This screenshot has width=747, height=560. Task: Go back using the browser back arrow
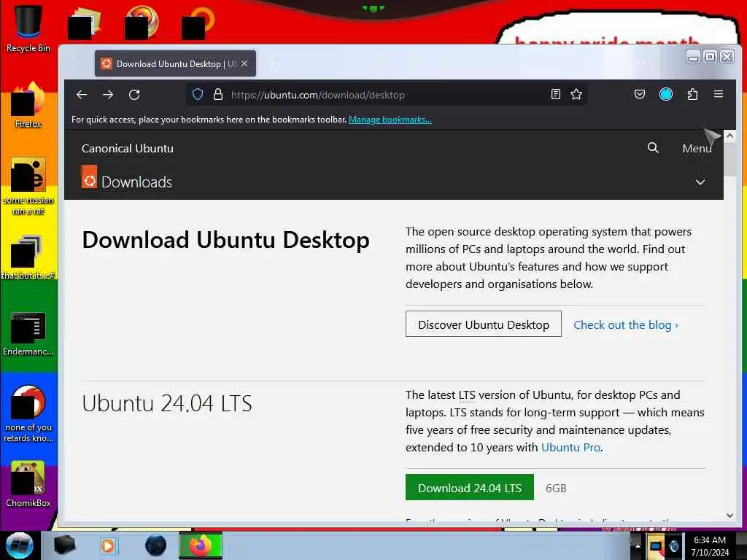(82, 94)
